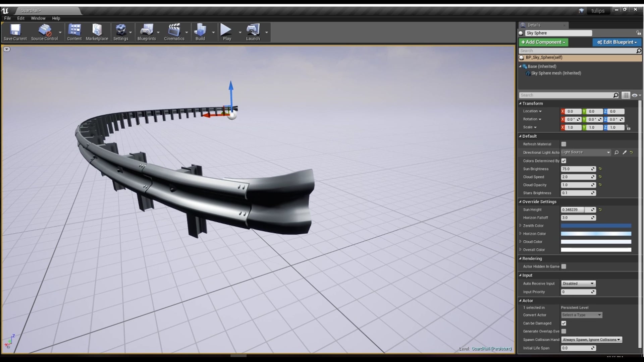Open the Help menu
The height and width of the screenshot is (362, 644).
tap(56, 18)
